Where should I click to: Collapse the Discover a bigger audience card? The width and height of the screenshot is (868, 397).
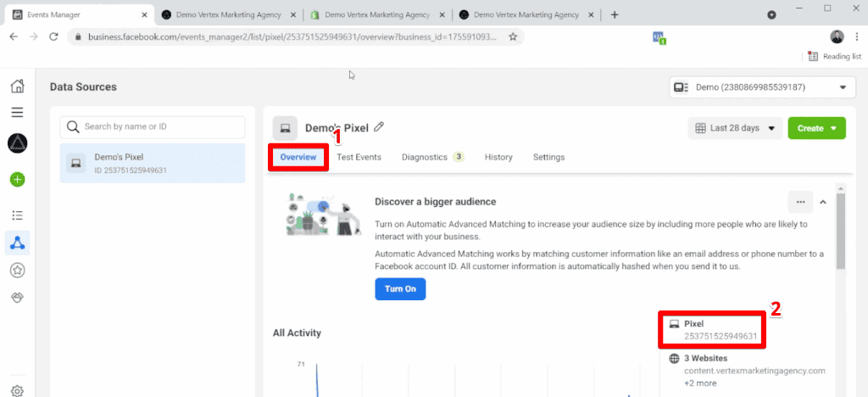tap(822, 202)
